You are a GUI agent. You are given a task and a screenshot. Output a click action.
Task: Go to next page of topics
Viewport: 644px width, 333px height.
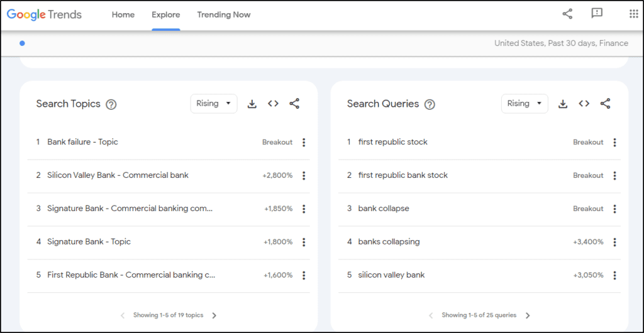pyautogui.click(x=214, y=315)
